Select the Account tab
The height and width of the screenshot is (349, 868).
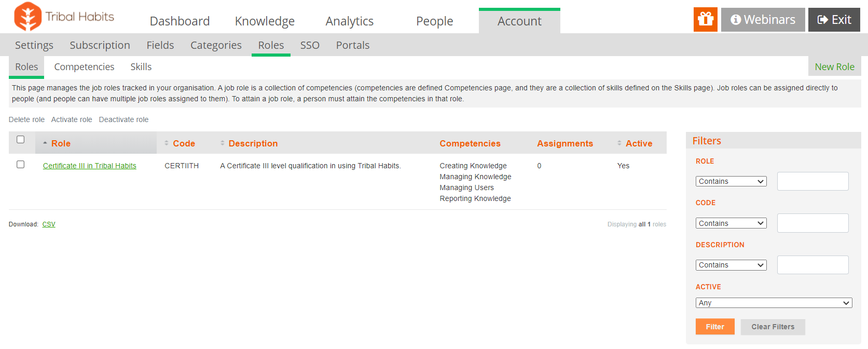coord(519,21)
